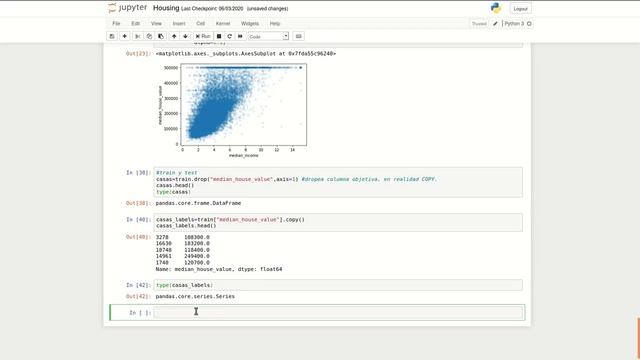This screenshot has width=640, height=360.
Task: Open the Insert menu
Action: point(179,24)
